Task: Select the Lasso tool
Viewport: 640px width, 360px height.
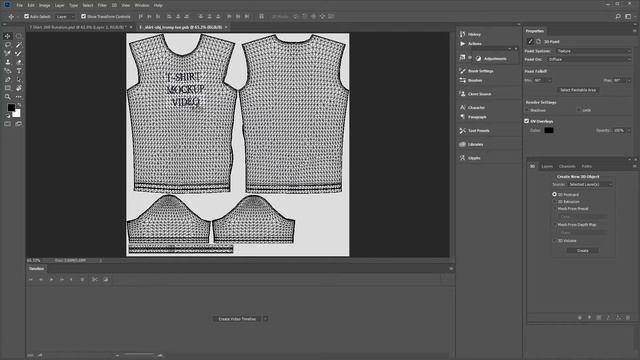Action: [7, 45]
